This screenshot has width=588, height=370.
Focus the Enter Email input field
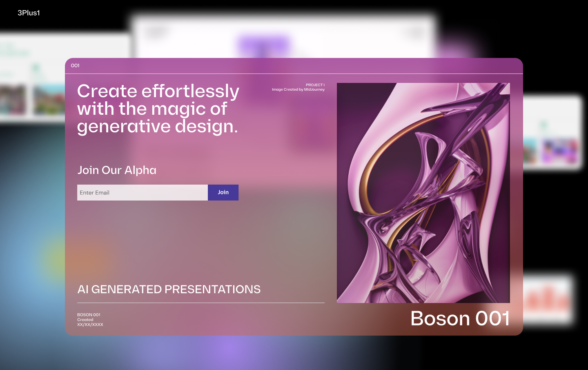[x=143, y=192]
